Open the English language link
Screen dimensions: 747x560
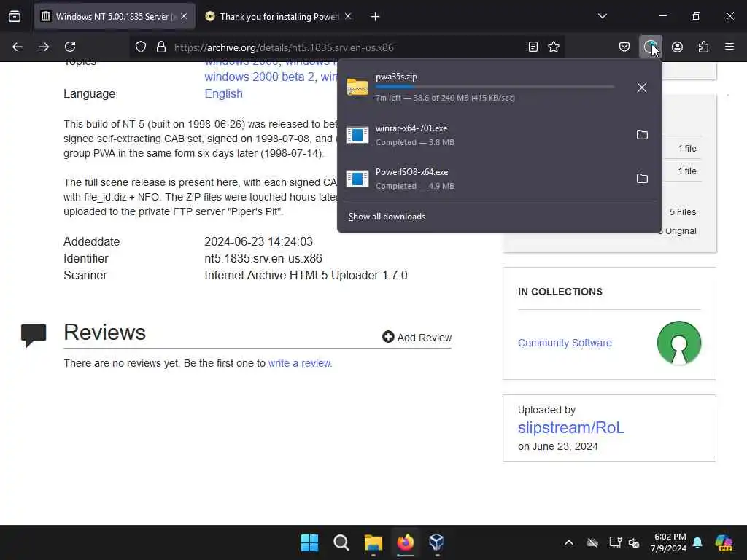click(223, 94)
